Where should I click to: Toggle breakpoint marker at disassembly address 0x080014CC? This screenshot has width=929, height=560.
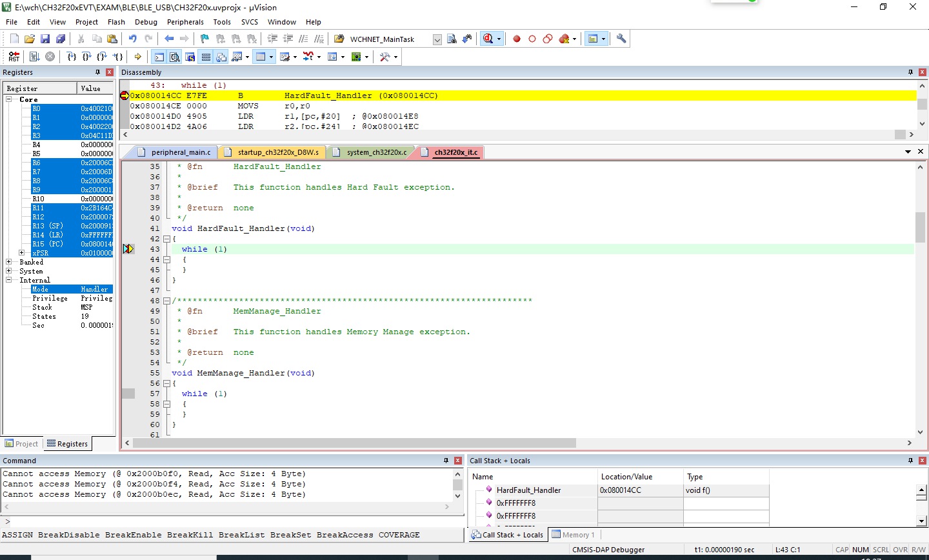pos(125,95)
